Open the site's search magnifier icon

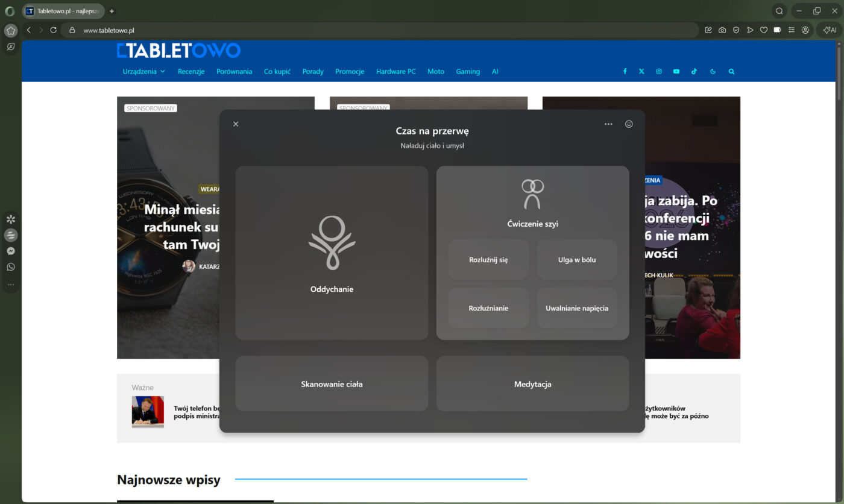[x=731, y=71]
